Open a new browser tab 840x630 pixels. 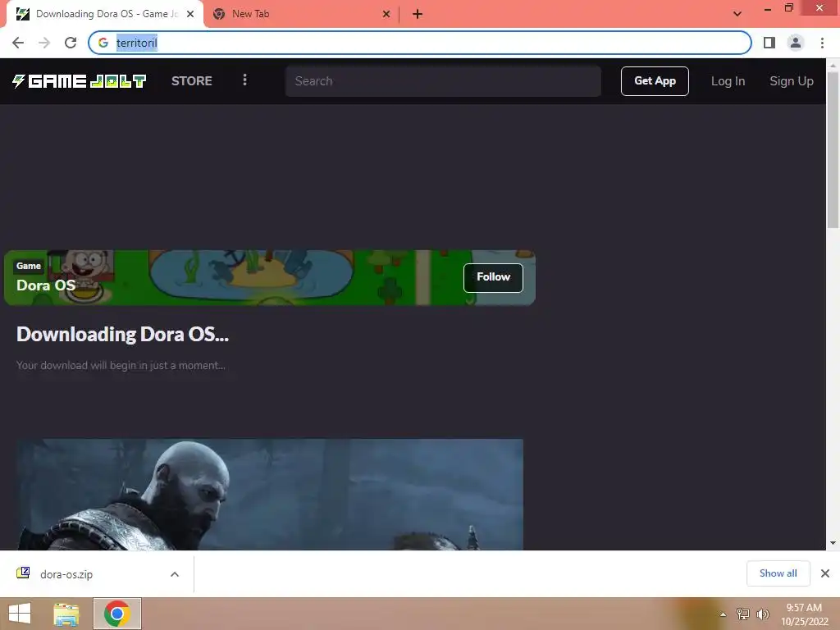pos(418,14)
